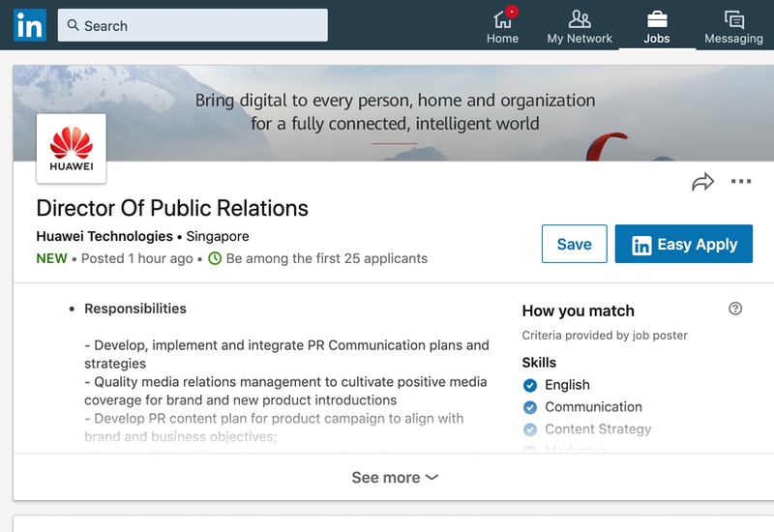Viewport: 774px width, 532px height.
Task: Click the Communication skill label
Action: pos(593,406)
